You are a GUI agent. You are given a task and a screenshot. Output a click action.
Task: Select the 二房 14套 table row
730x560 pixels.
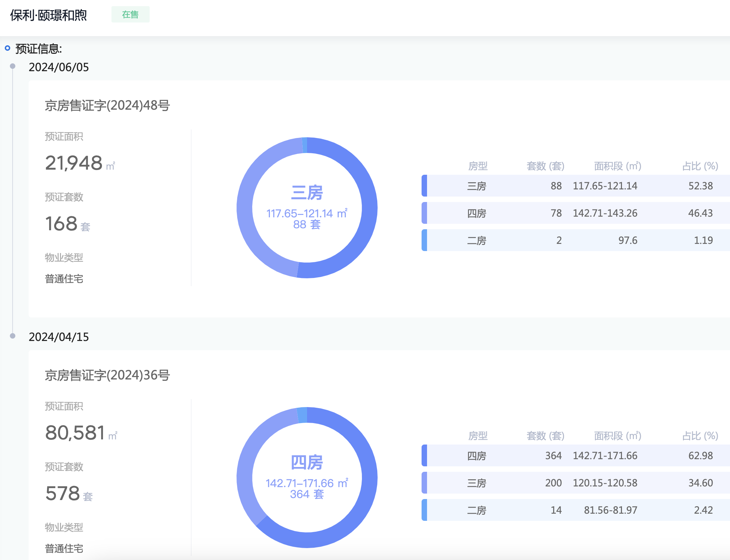click(576, 510)
